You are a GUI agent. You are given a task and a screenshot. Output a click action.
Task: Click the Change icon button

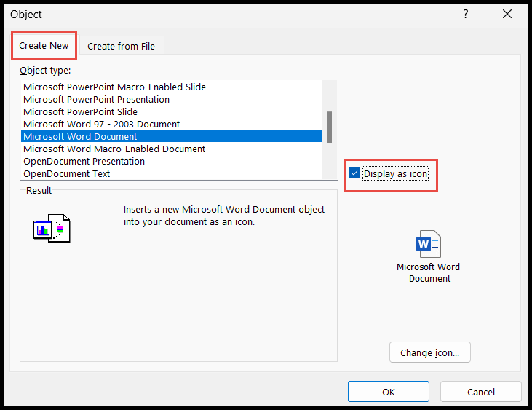coord(429,352)
